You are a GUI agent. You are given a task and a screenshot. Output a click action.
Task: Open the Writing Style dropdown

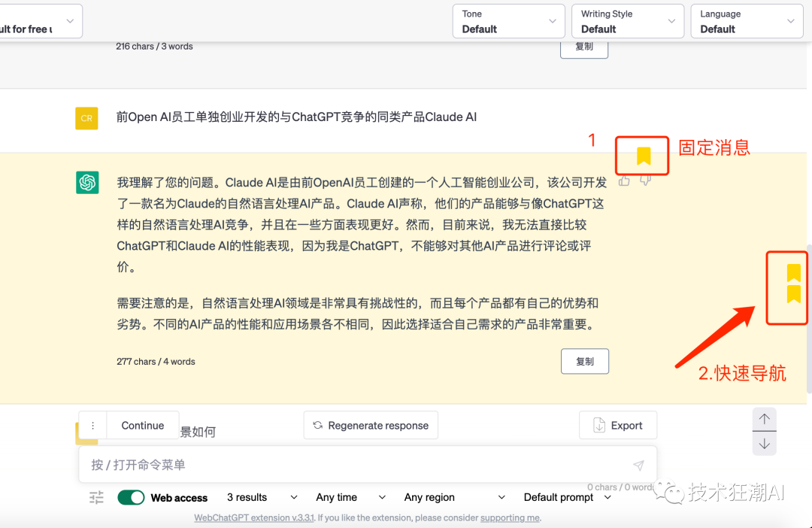click(x=628, y=21)
